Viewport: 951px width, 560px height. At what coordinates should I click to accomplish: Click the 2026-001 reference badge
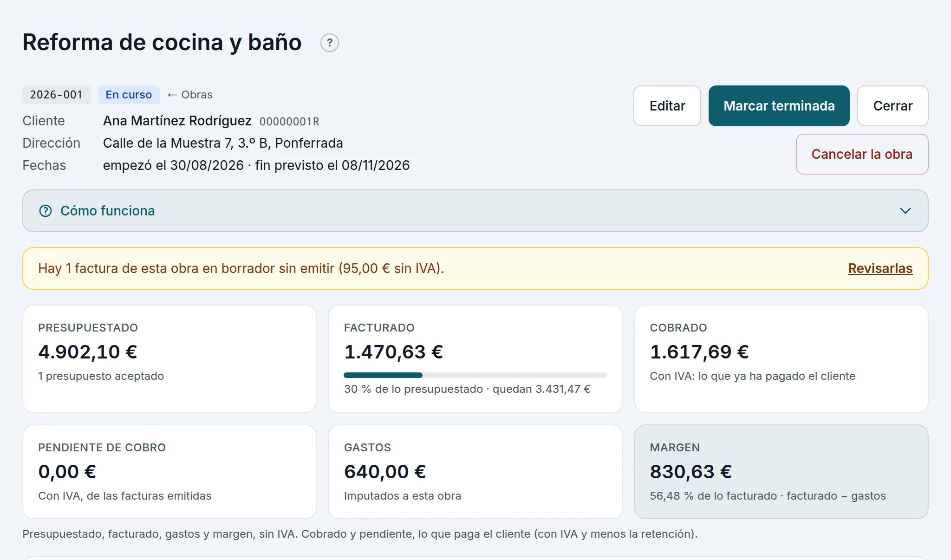coord(56,95)
